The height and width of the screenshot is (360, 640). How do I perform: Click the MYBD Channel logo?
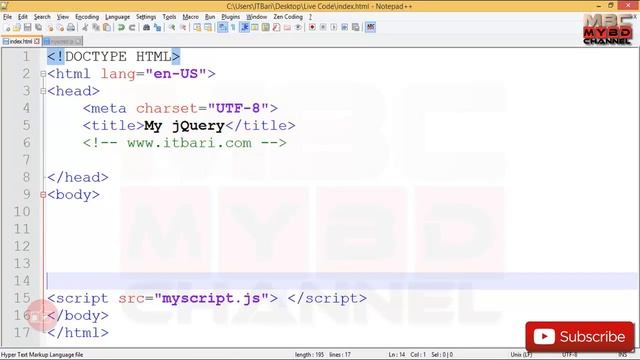click(607, 29)
